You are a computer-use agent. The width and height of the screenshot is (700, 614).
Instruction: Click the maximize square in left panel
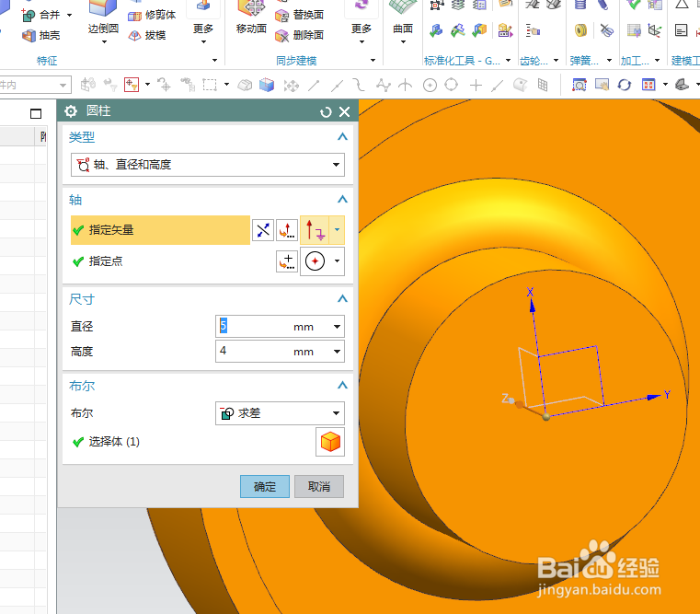[36, 113]
